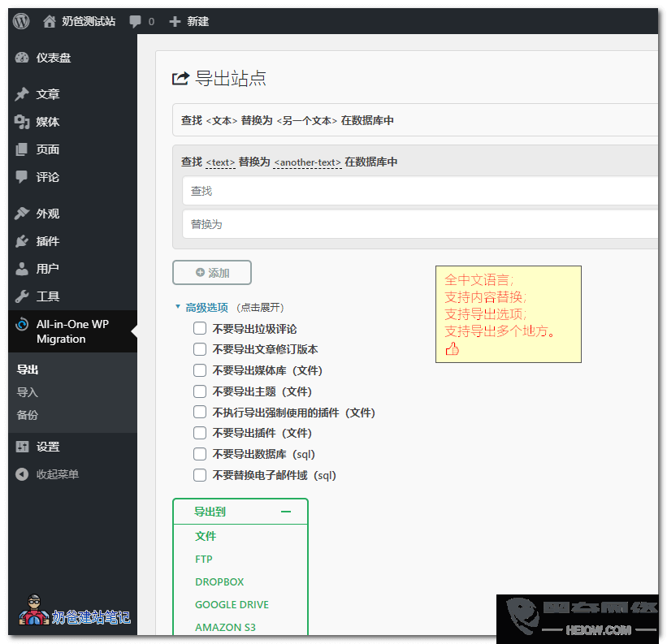Tick 不要导出数据库 (sql) checkbox

(x=200, y=455)
